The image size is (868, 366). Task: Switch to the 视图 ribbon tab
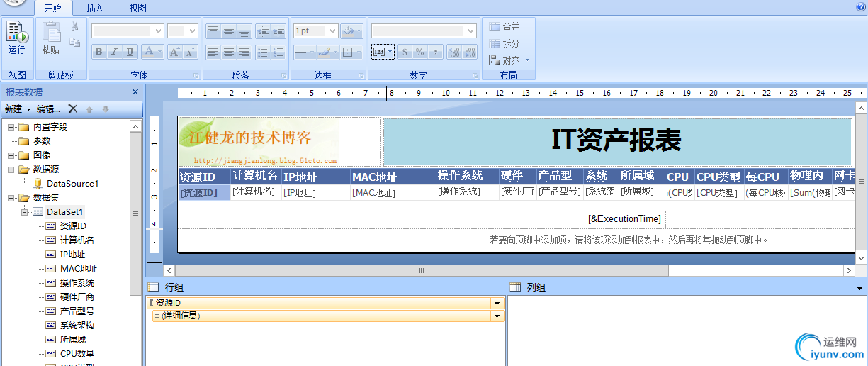(x=138, y=8)
